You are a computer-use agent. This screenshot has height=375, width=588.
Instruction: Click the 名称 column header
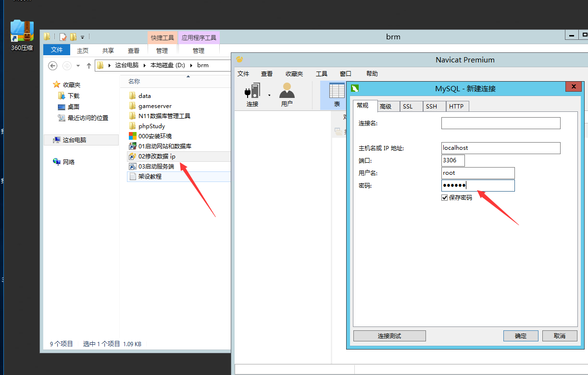click(134, 81)
